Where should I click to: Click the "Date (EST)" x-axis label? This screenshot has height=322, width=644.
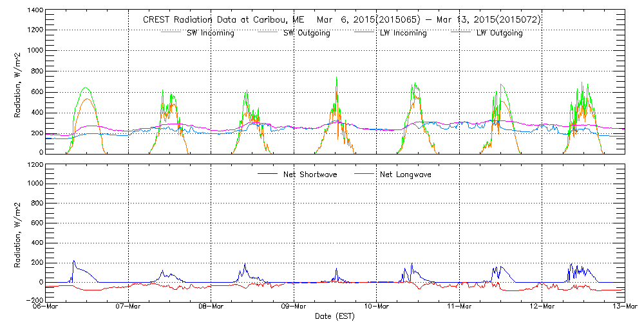point(336,316)
